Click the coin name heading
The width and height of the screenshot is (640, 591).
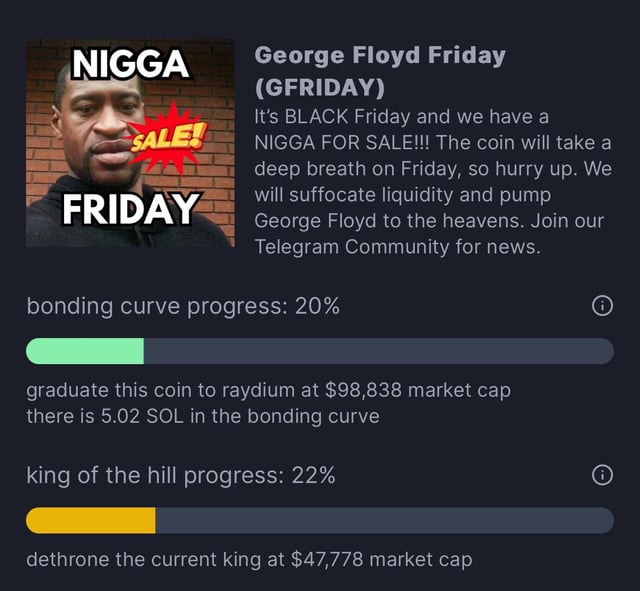tap(380, 56)
